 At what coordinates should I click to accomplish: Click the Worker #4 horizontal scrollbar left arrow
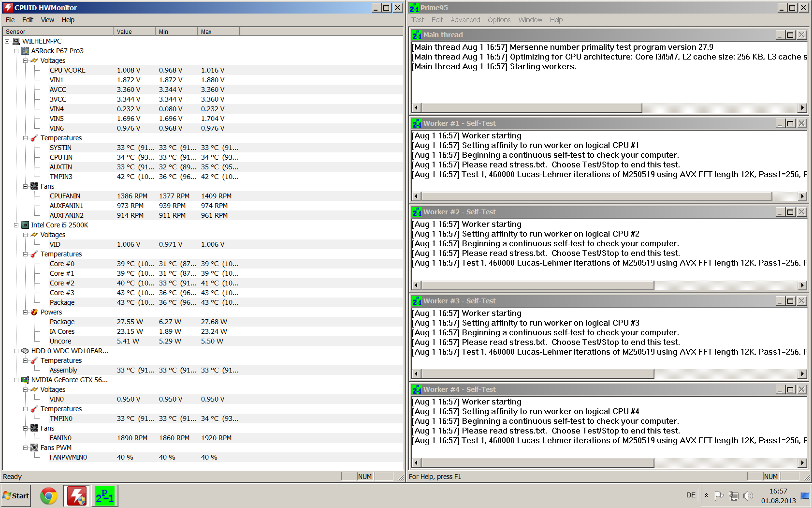pyautogui.click(x=416, y=463)
